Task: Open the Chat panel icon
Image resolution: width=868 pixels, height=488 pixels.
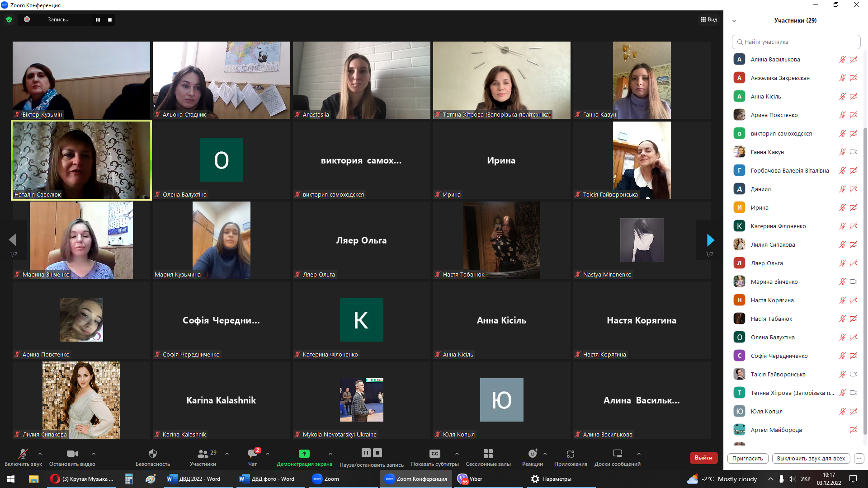Action: point(252,454)
